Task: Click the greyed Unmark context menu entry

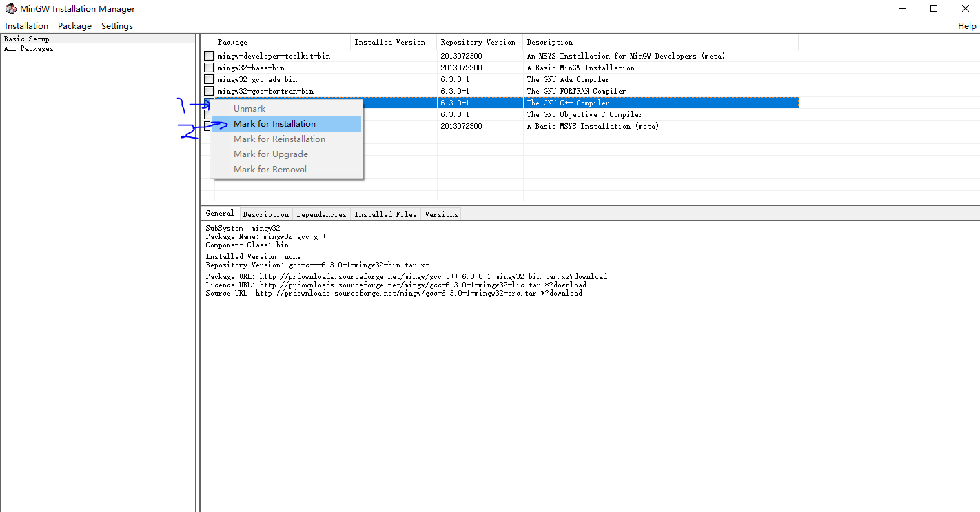Action: coord(286,109)
